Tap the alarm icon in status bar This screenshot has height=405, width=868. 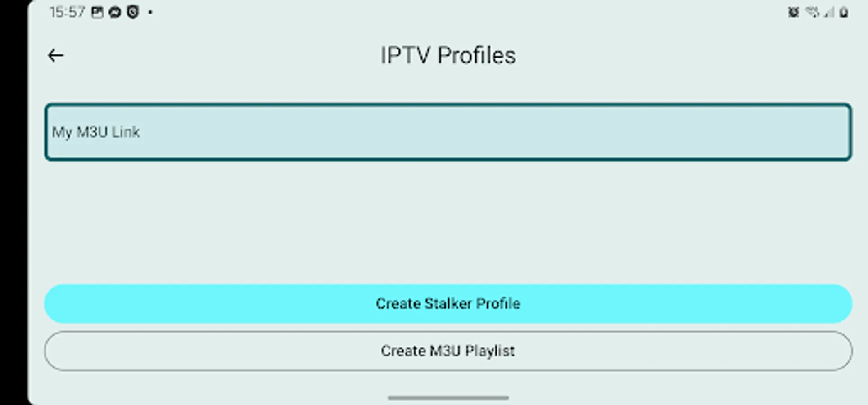(x=793, y=12)
